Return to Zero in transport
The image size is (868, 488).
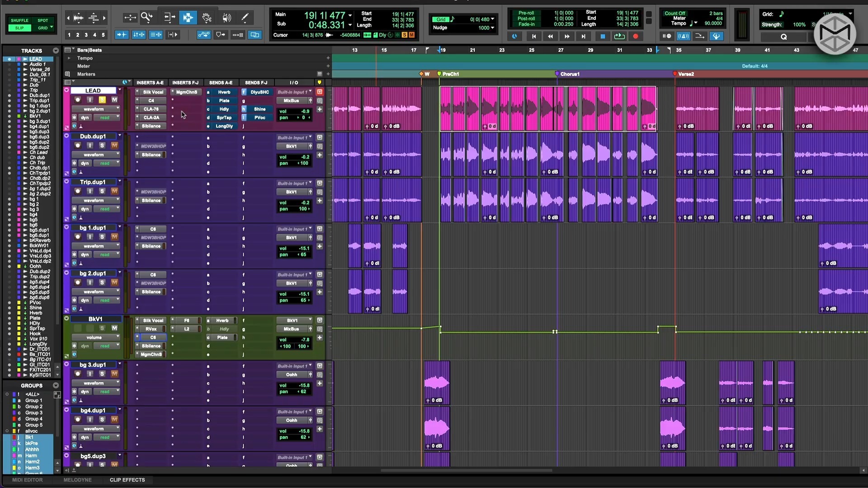click(x=534, y=36)
